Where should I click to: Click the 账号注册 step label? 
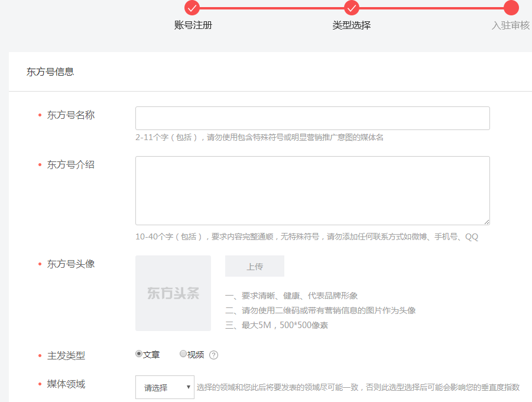(x=192, y=26)
